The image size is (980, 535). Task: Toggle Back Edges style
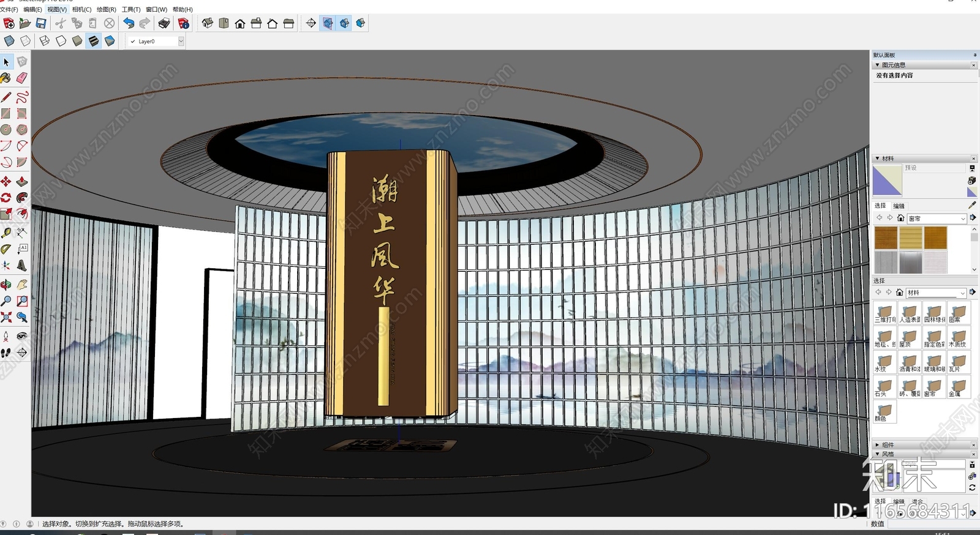pyautogui.click(x=25, y=41)
